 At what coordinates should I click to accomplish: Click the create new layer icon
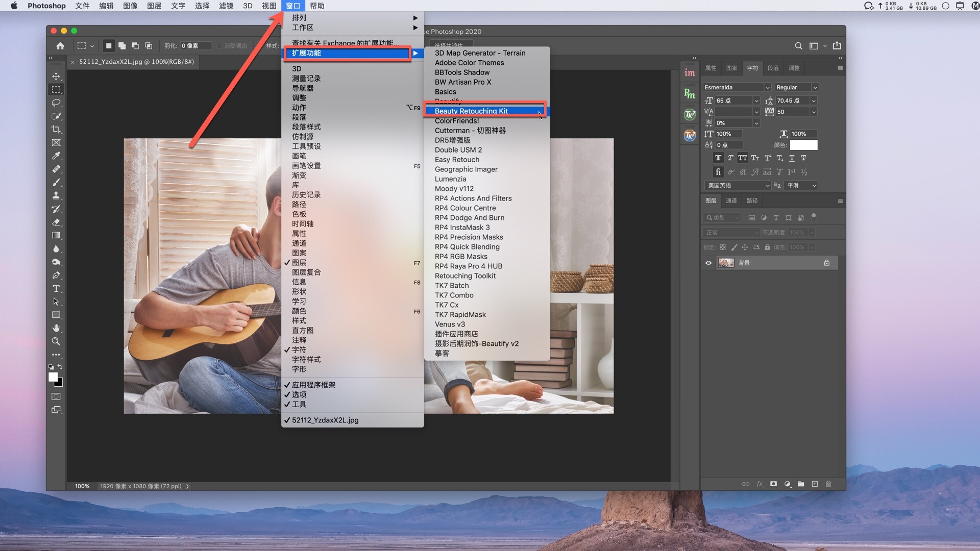pos(815,484)
